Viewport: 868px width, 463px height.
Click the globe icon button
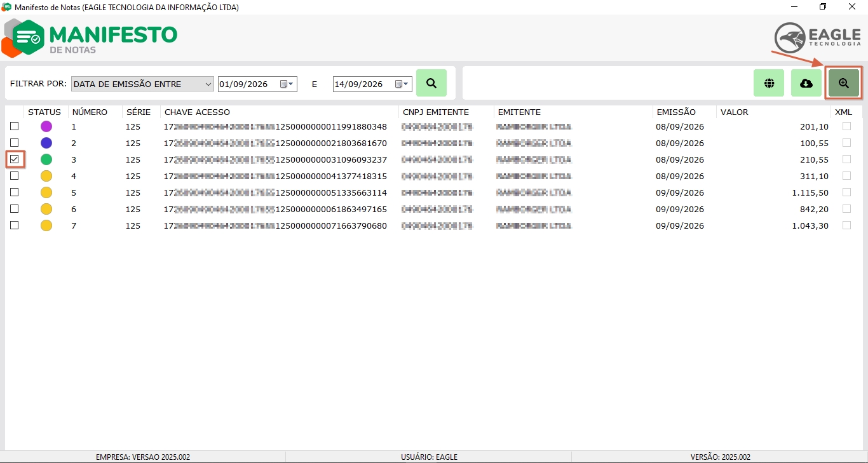tap(769, 83)
